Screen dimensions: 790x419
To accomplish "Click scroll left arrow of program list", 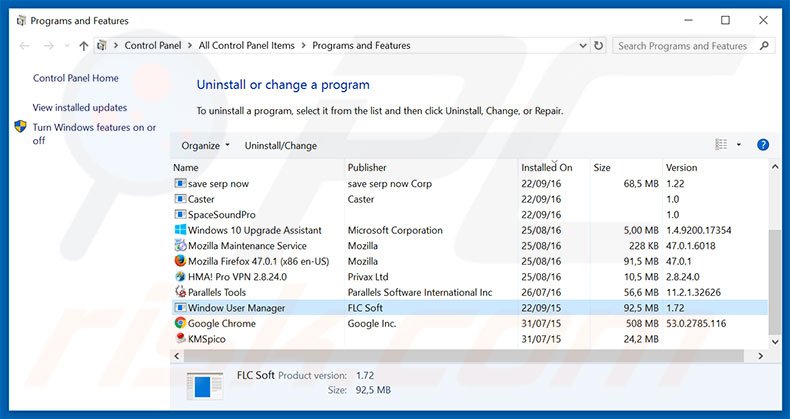I will tap(177, 356).
